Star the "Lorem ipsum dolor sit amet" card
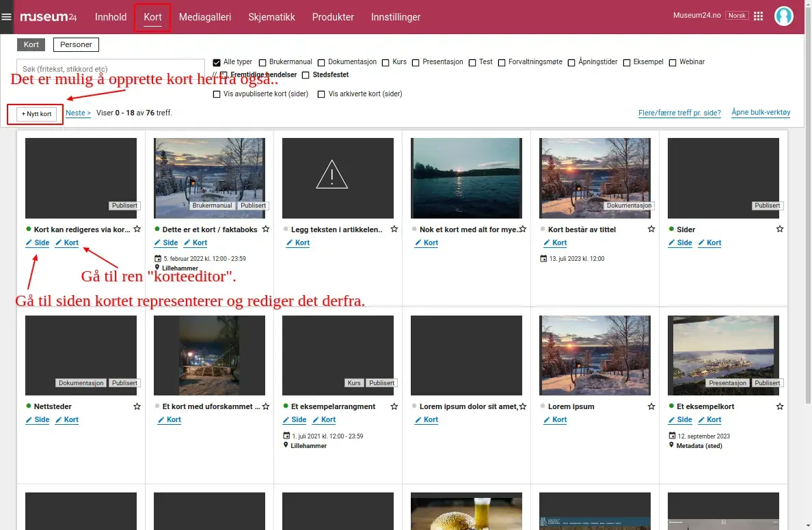The width and height of the screenshot is (812, 530). coord(522,406)
